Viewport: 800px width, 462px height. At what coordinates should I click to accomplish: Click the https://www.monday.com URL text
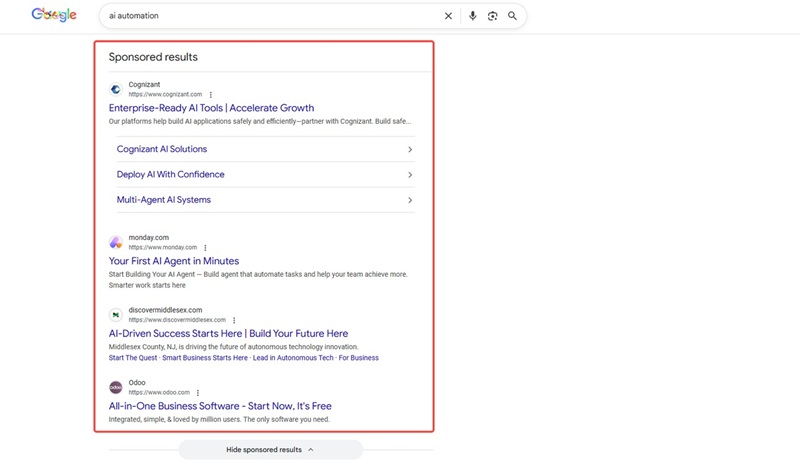(163, 247)
